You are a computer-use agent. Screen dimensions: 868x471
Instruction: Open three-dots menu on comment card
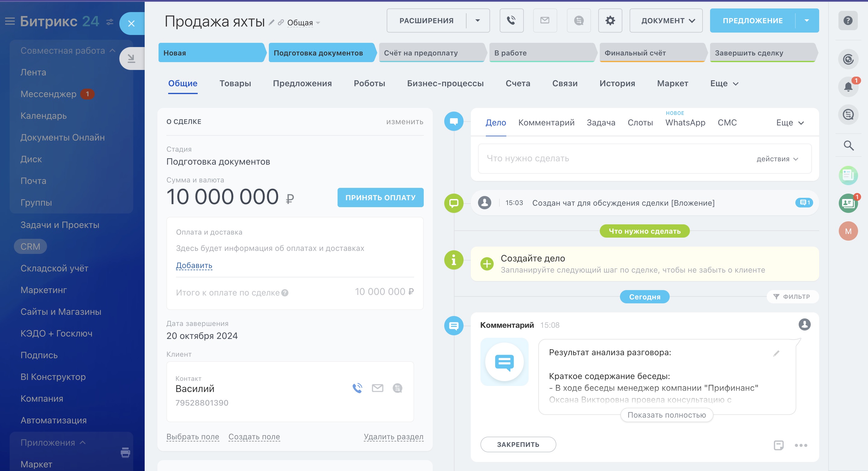[x=800, y=445]
